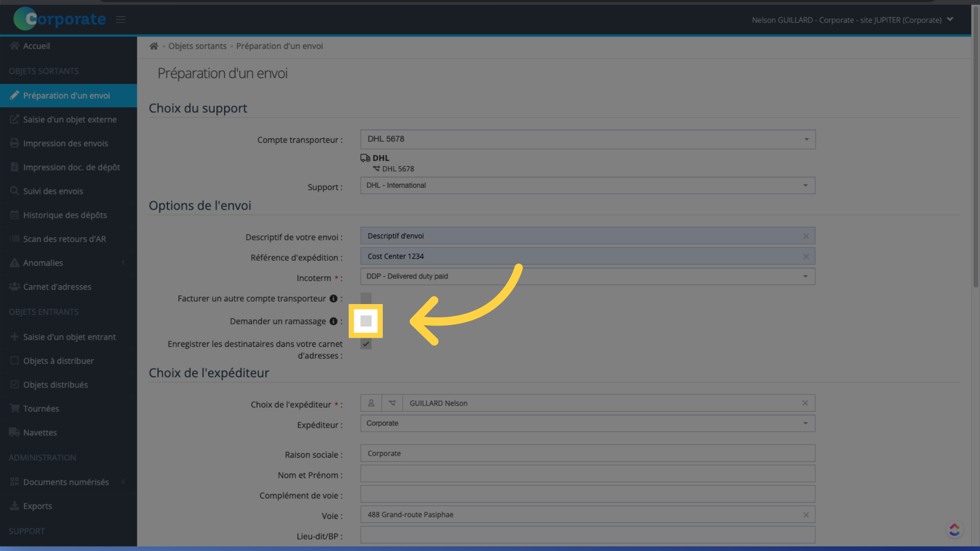Click the Saisie d'un objet entrant plus icon
The width and height of the screenshot is (980, 551).
pyautogui.click(x=14, y=337)
